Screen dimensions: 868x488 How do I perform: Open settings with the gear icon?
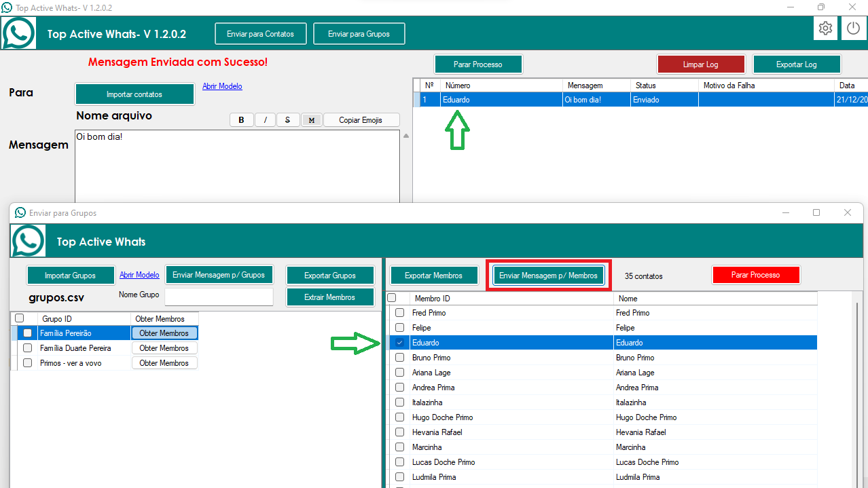(825, 29)
